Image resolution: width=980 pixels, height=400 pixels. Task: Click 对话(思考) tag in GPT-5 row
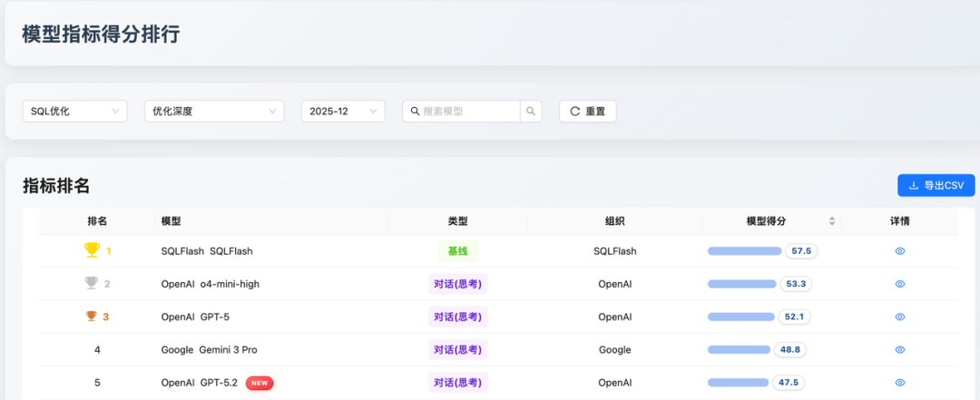[x=457, y=317]
